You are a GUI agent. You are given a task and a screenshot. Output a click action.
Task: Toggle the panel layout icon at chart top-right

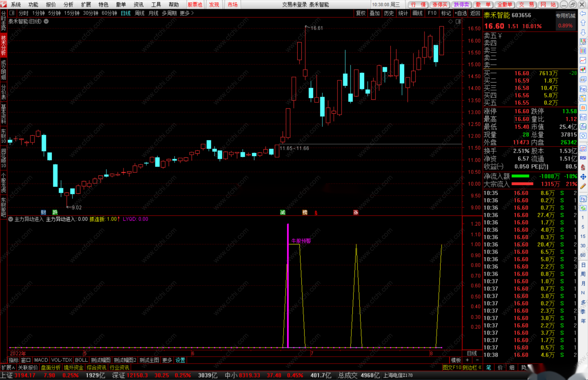tap(458, 21)
